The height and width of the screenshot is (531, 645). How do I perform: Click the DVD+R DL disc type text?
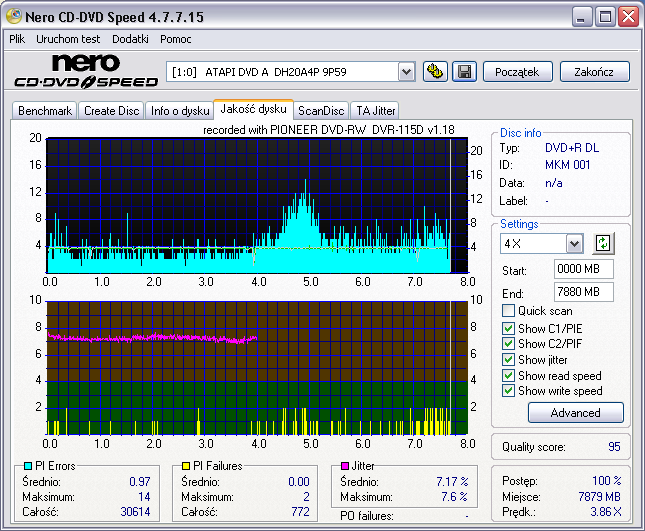pyautogui.click(x=572, y=148)
